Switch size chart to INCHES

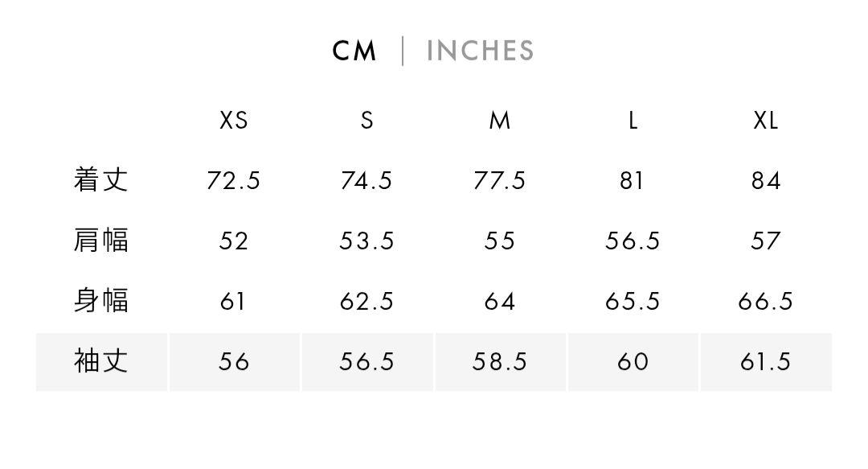pos(480,51)
